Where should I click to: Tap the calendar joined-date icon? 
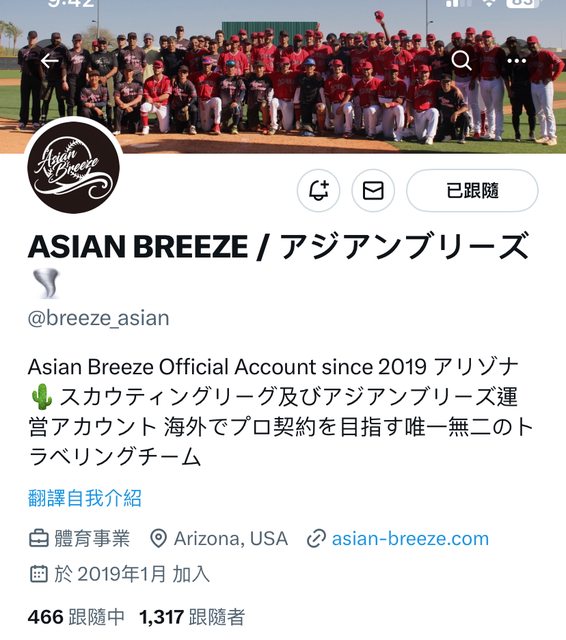pos(39,574)
